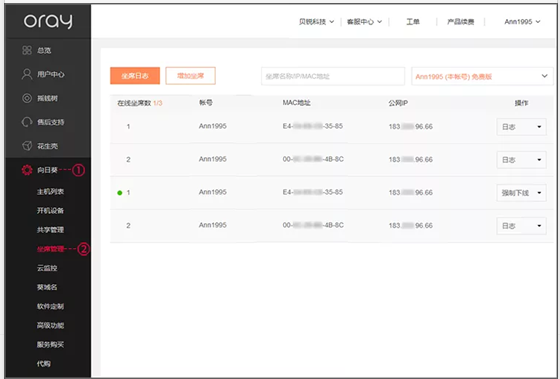Viewport: 560px width, 379px height.
Task: Click the 增加坐席 button
Action: pos(190,76)
